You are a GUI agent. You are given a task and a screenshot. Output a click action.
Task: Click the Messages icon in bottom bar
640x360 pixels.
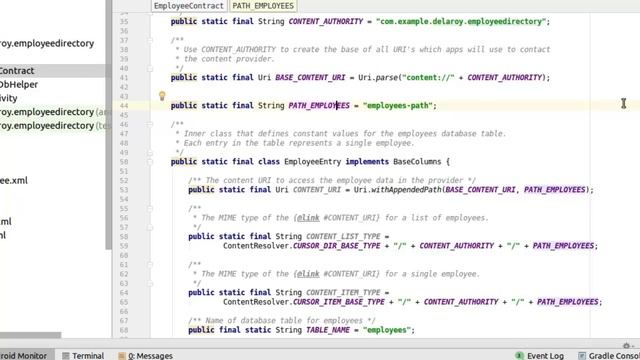click(121, 356)
